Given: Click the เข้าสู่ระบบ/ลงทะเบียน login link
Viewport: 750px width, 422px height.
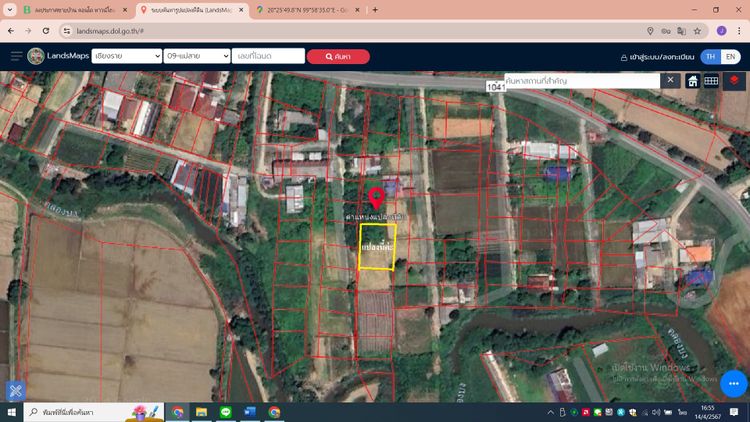Looking at the screenshot, I should pyautogui.click(x=655, y=57).
